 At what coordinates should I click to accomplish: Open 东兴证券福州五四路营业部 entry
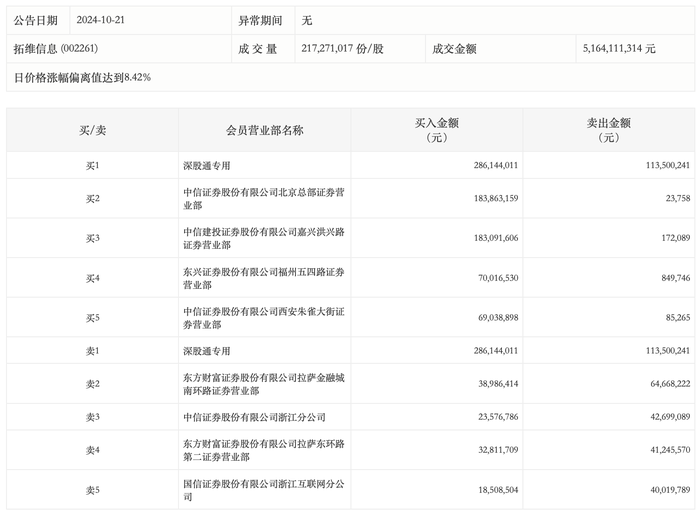[263, 278]
